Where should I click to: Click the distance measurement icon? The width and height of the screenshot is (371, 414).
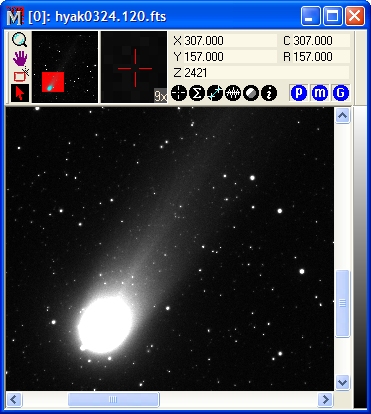tap(215, 93)
